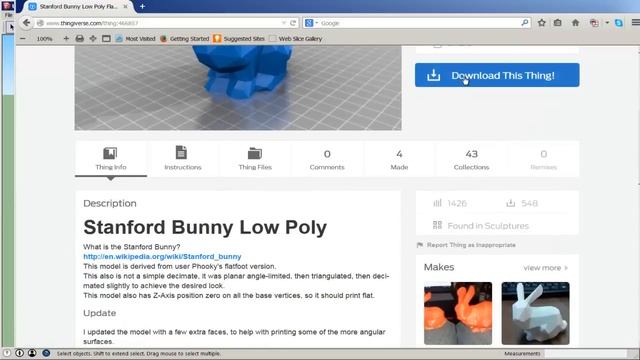Open the Skype toolbar icon
The image size is (640, 360).
[x=619, y=23]
